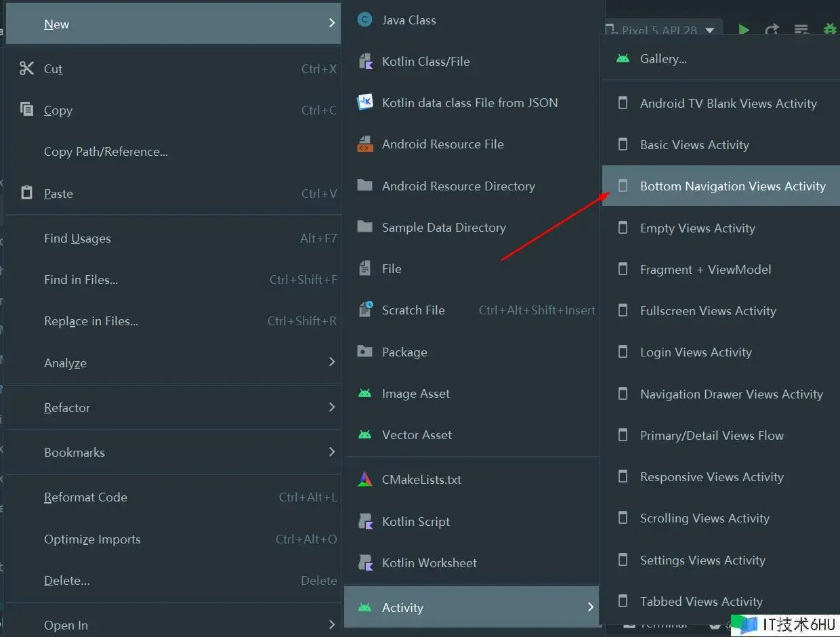Click the Cut scissors icon
The width and height of the screenshot is (840, 637).
(26, 68)
